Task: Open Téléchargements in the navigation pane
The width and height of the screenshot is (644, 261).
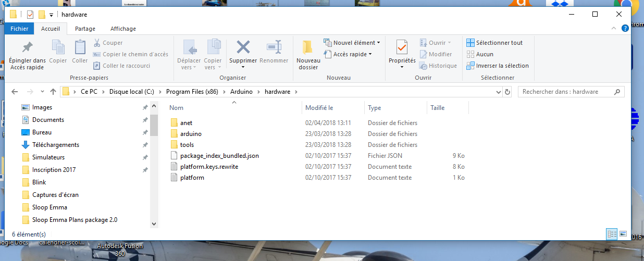Action: 56,145
